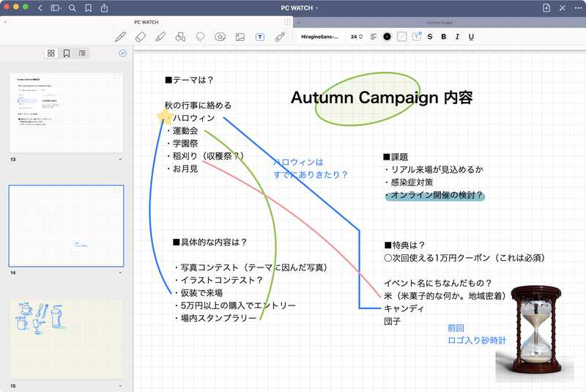
Task: Switch sidebar to thumbnails grid view
Action: coord(51,53)
